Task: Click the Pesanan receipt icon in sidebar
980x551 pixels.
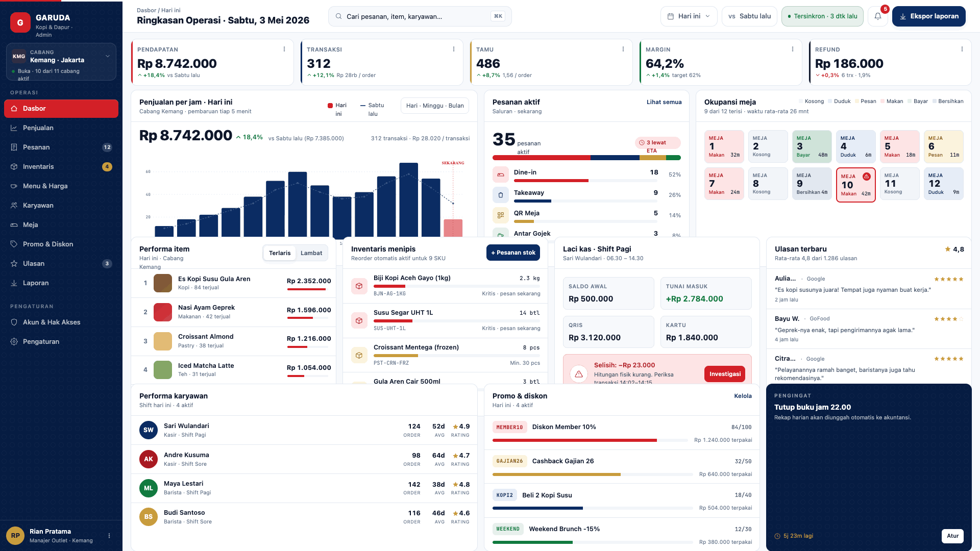Action: [14, 147]
